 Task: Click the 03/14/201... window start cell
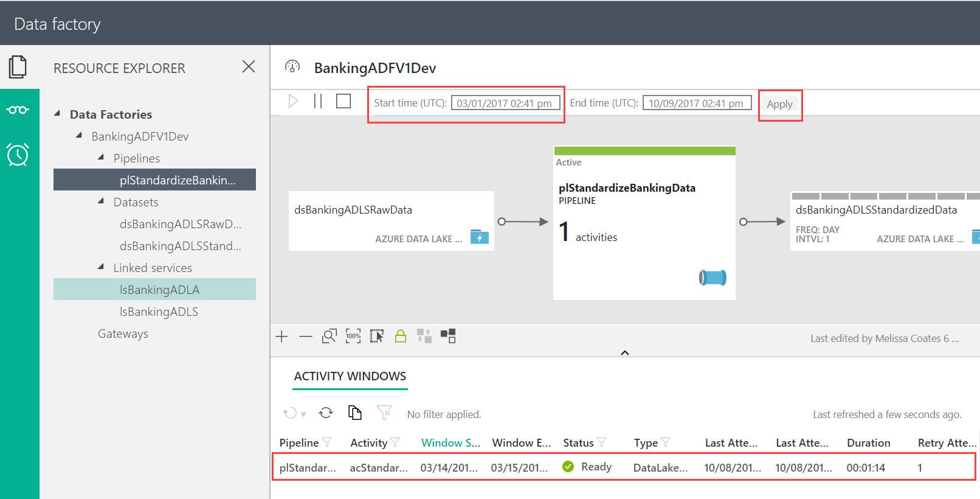point(449,468)
